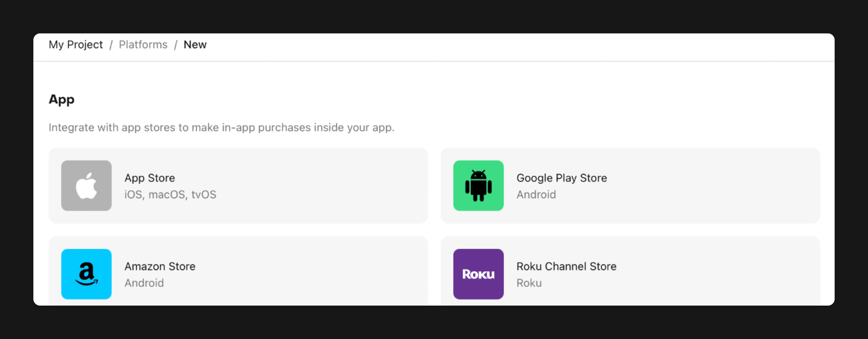This screenshot has height=339, width=868.
Task: Go back to My Project breadcrumb
Action: pos(75,45)
